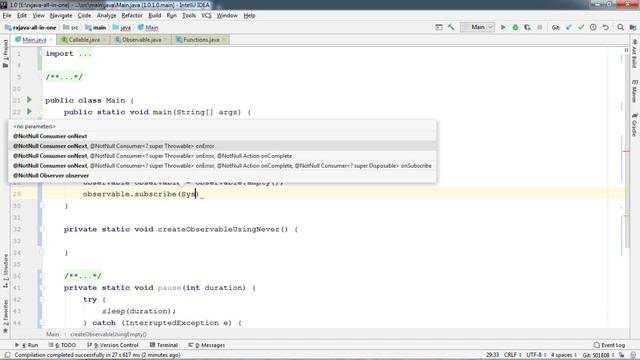This screenshot has width=640, height=360.
Task: Run class Main from gutter line 21
Action: [29, 100]
